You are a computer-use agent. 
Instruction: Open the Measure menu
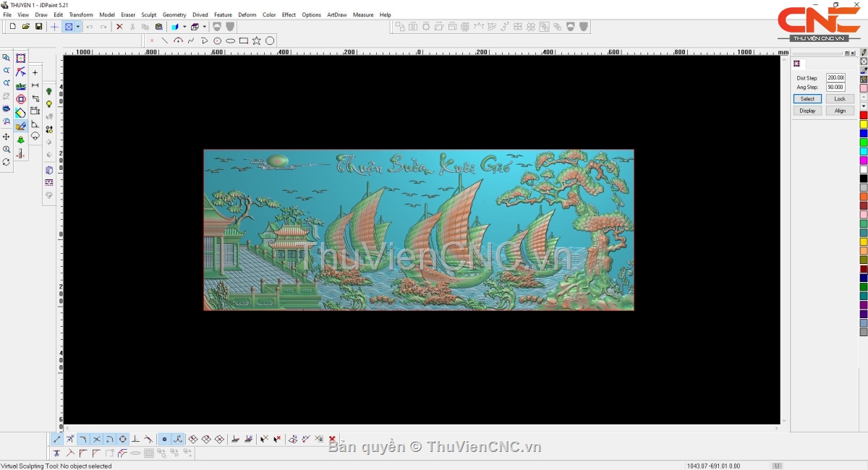363,14
